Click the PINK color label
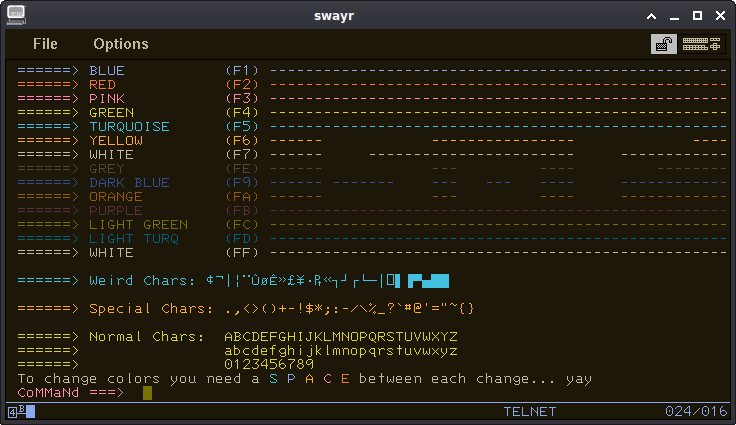 click(x=107, y=99)
